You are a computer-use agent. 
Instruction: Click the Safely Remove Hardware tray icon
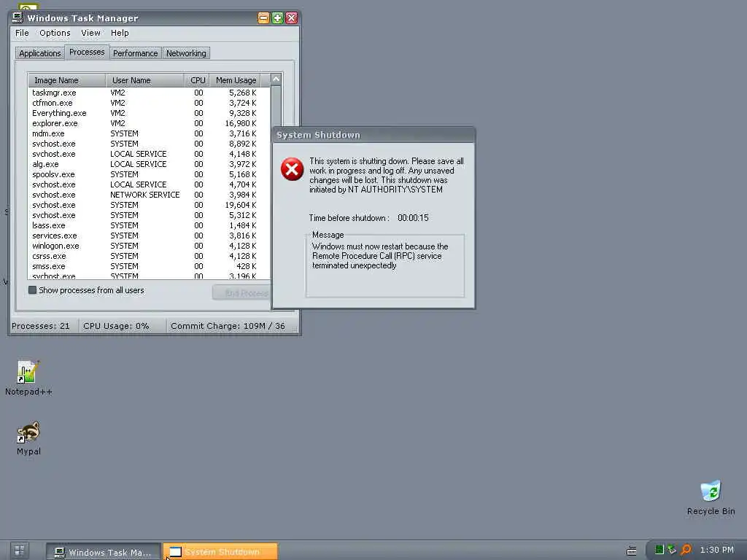tap(672, 550)
